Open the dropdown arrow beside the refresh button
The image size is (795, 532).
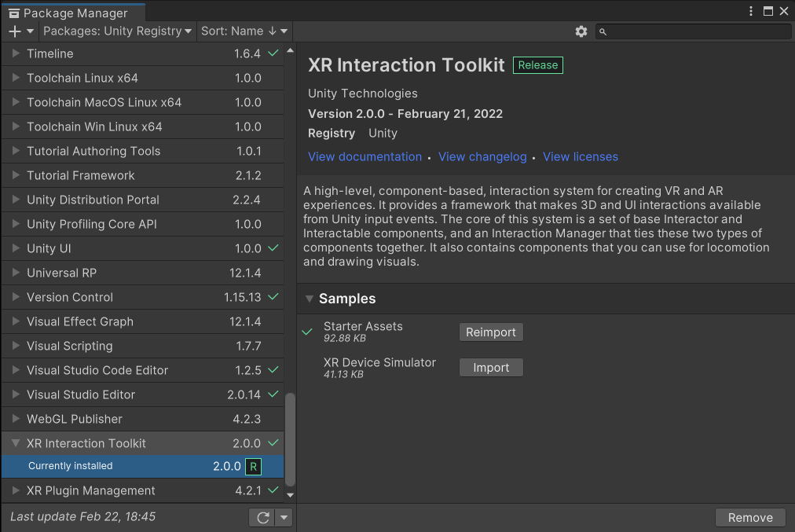[284, 517]
